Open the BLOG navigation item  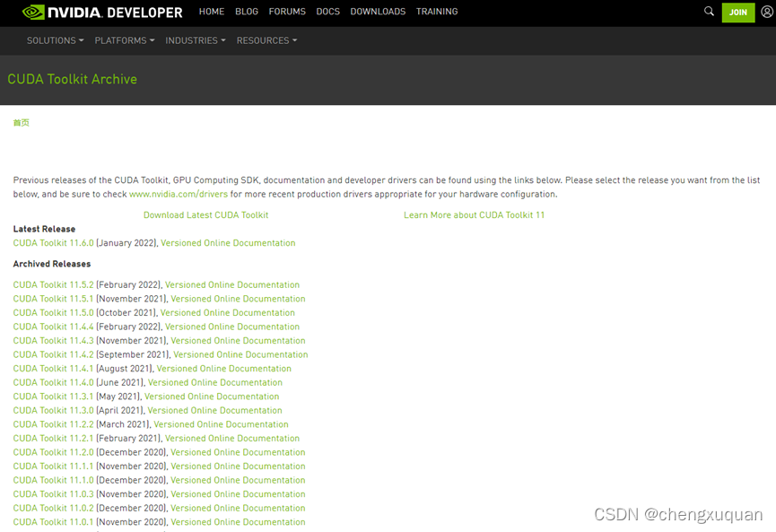247,12
